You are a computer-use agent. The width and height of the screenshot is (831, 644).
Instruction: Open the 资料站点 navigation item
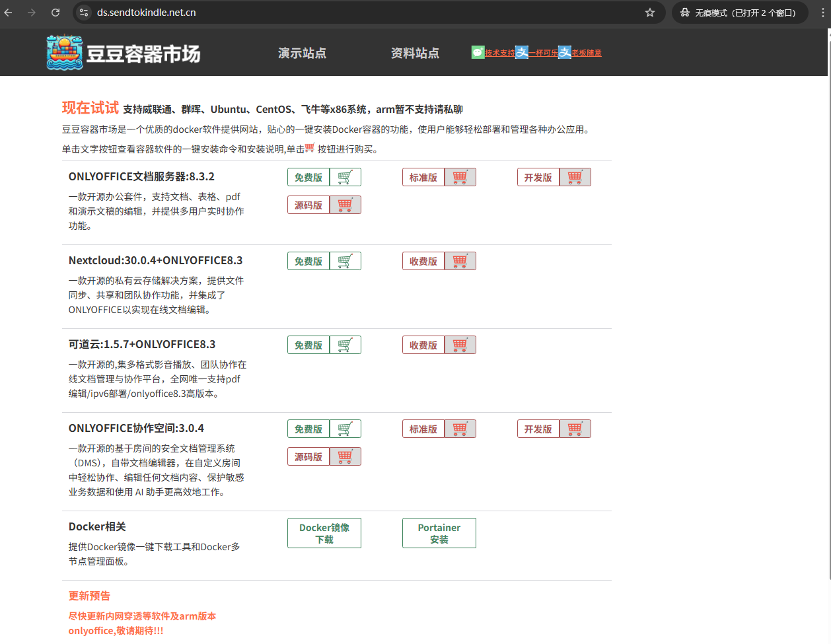click(415, 53)
